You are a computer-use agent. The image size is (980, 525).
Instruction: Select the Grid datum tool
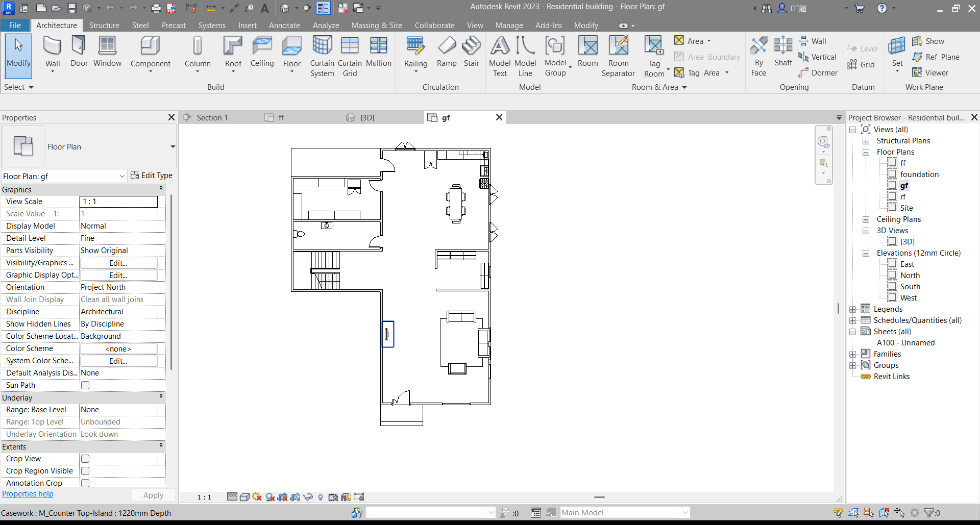click(x=861, y=64)
